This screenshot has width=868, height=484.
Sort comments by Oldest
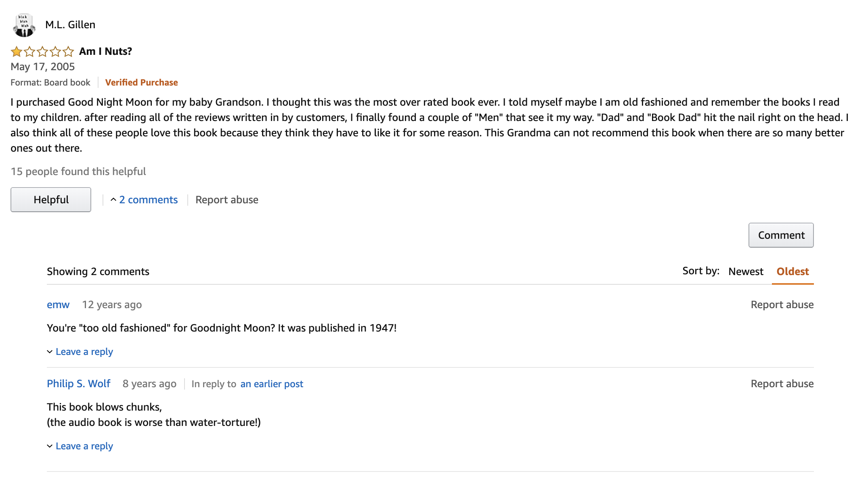pyautogui.click(x=793, y=271)
